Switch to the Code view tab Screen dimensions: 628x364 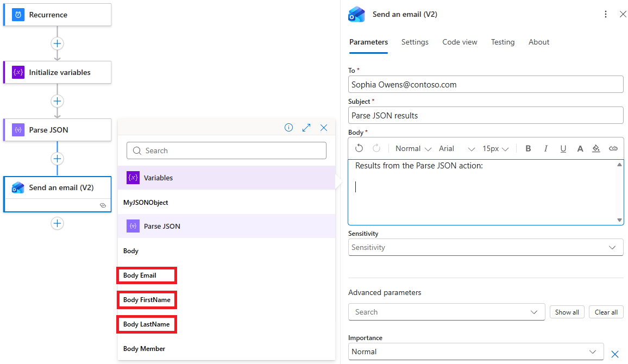460,42
